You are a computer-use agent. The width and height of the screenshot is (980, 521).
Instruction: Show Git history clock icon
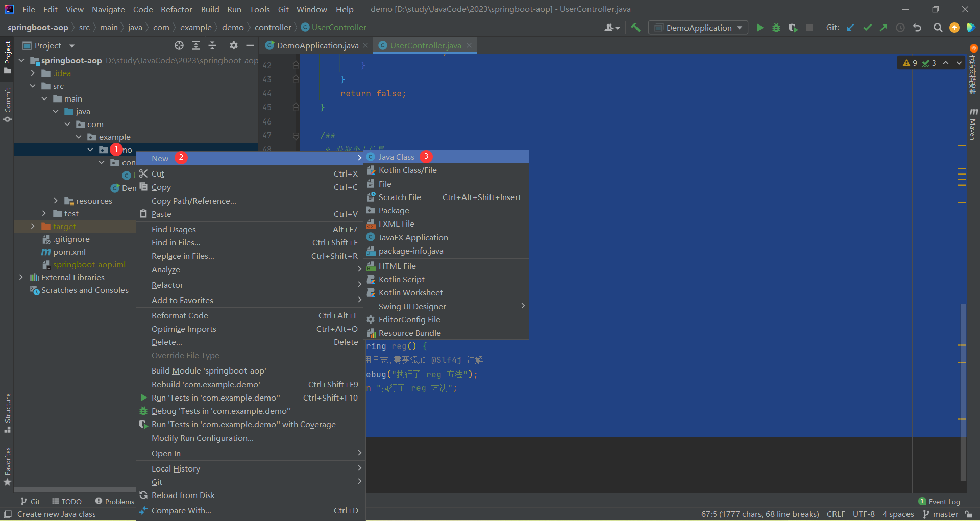(900, 28)
